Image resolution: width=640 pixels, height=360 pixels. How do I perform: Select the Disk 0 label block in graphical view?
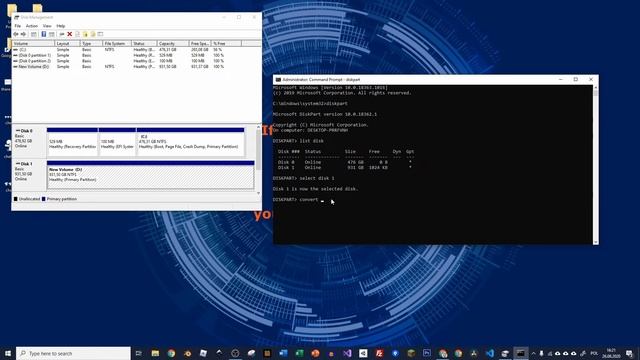29,141
